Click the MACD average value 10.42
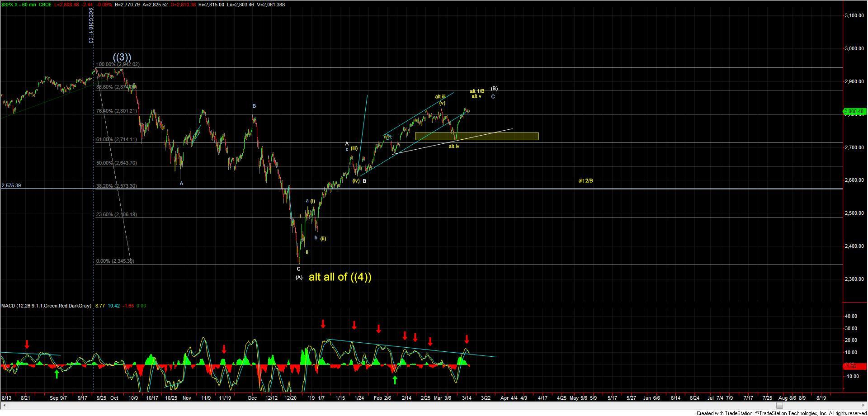868x416 pixels. pyautogui.click(x=114, y=306)
